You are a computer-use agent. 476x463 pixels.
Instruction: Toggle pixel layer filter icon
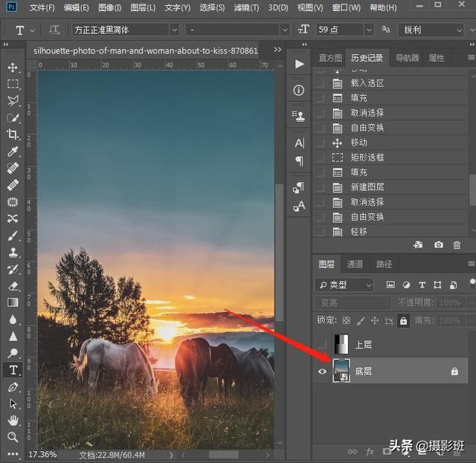click(x=390, y=285)
